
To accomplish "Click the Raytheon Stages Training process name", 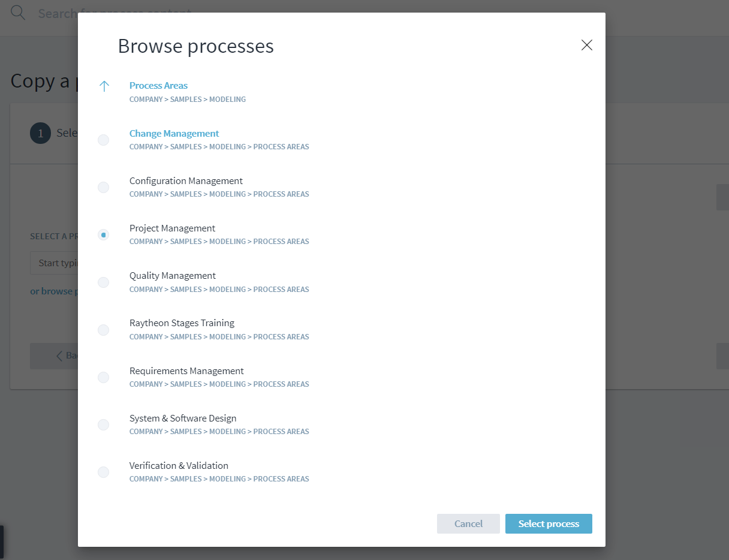I will click(x=182, y=323).
